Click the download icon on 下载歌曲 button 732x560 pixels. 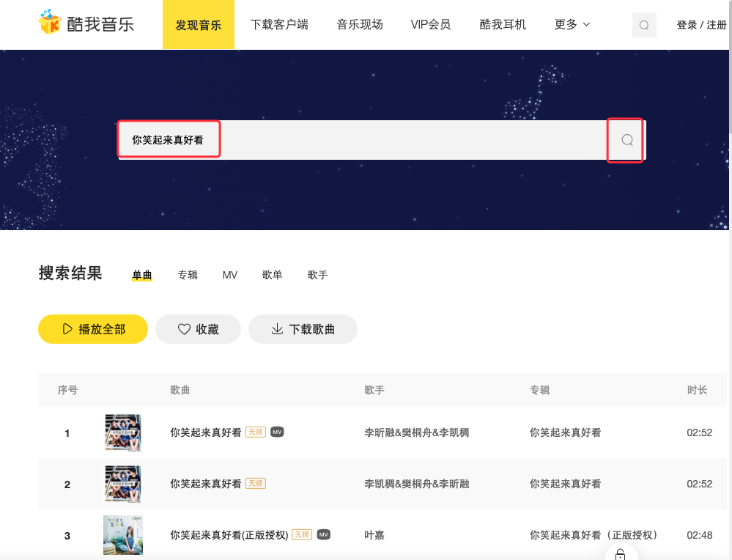point(276,328)
